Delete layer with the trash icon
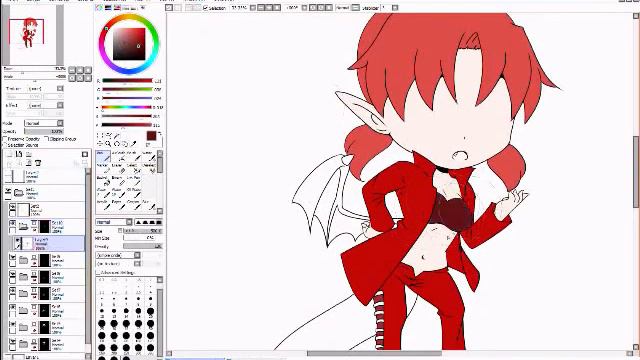Screen dimensions: 640x360 click(38, 163)
